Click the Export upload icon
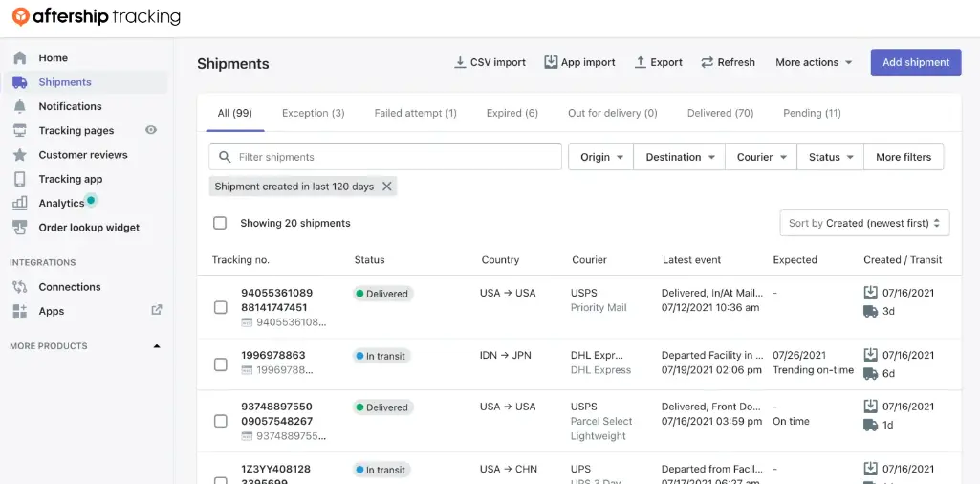This screenshot has height=484, width=980. [x=640, y=62]
